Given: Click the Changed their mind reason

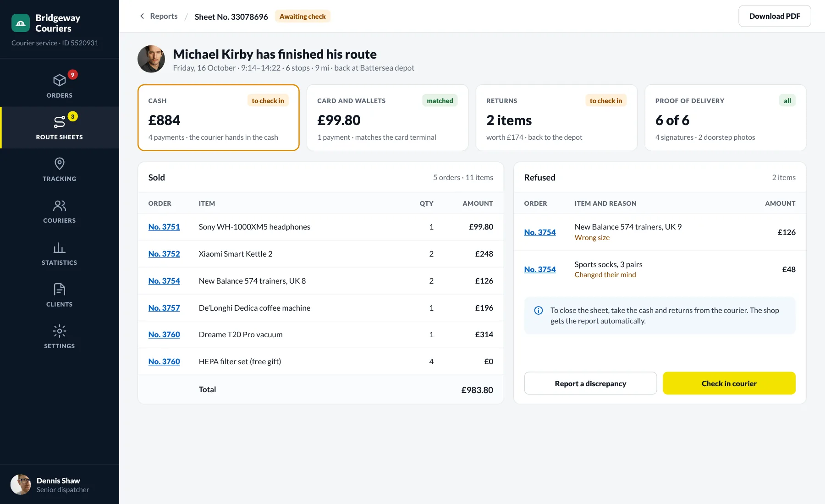Looking at the screenshot, I should coord(605,275).
